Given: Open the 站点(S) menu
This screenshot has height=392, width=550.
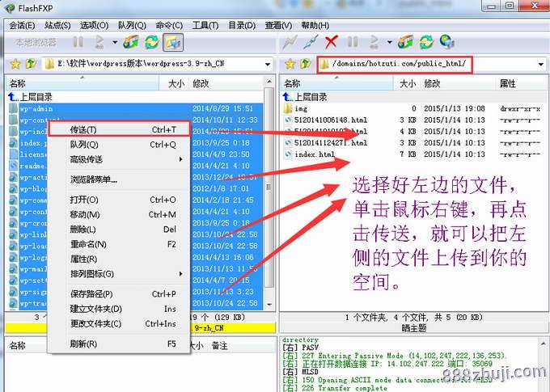Looking at the screenshot, I should click(x=57, y=25).
